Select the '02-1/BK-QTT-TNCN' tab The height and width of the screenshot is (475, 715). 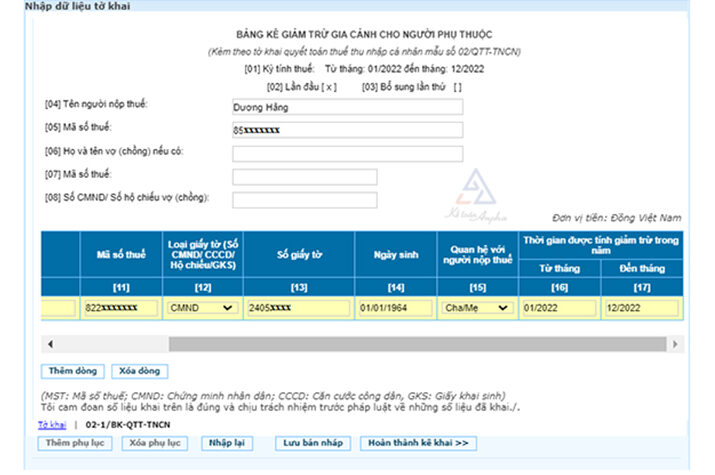[x=128, y=425]
